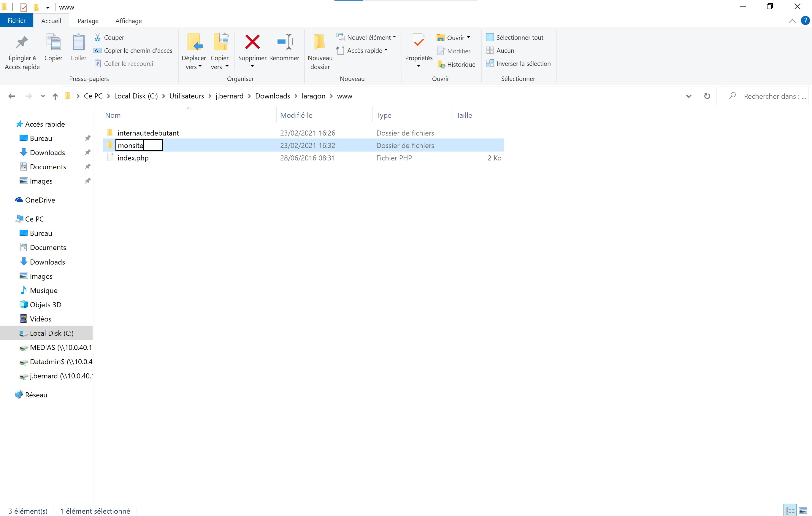The width and height of the screenshot is (812, 516).
Task: Create a Nouveau dossier
Action: [x=320, y=51]
